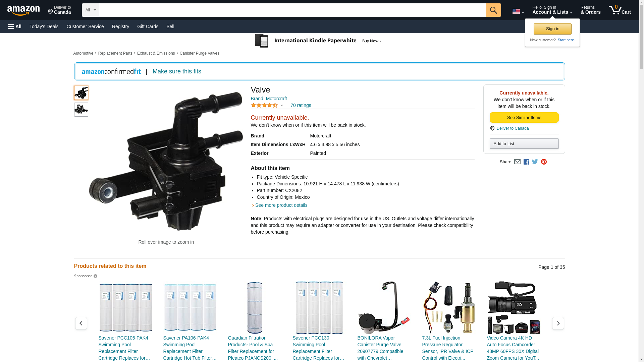
Task: Open the Brand: Motorcraft link
Action: [269, 99]
